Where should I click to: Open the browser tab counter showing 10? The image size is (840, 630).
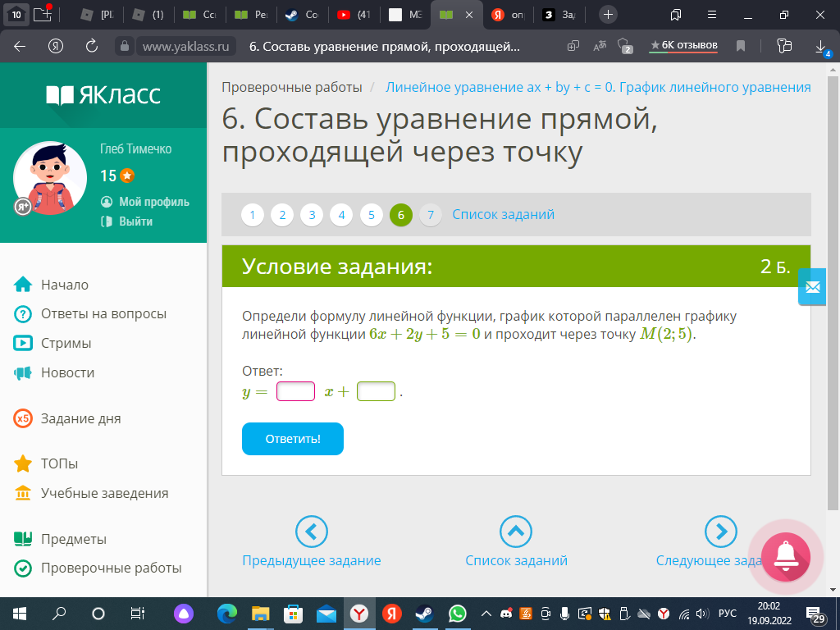point(16,15)
